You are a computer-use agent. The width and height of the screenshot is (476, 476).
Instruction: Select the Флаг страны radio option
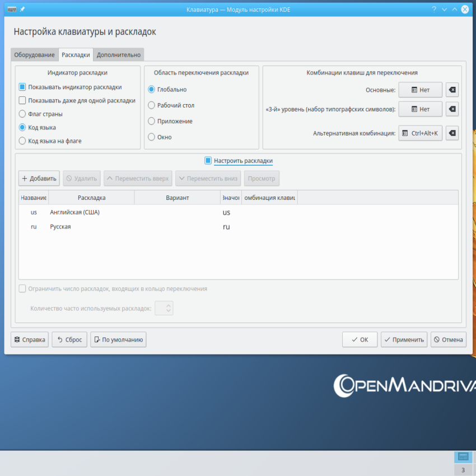coord(22,114)
